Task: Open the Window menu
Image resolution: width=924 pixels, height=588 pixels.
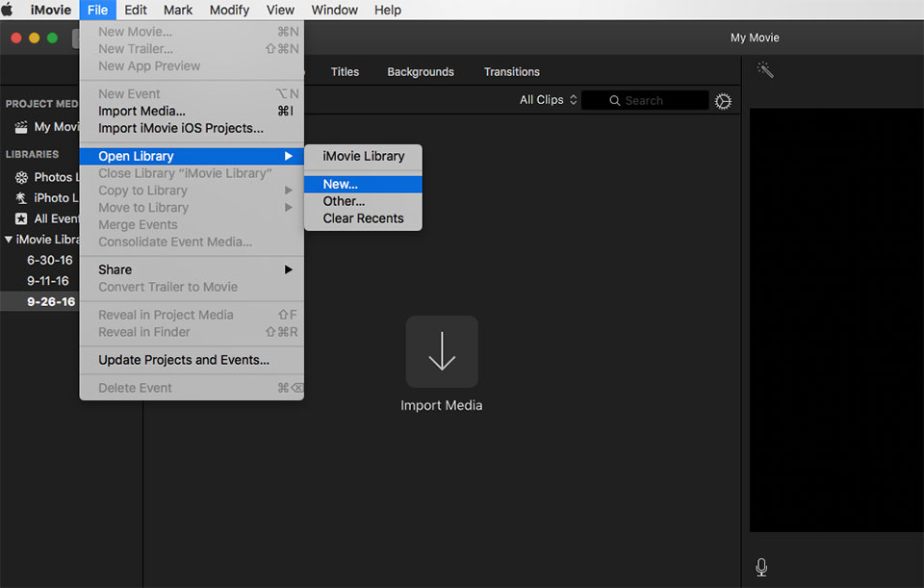Action: (x=335, y=10)
